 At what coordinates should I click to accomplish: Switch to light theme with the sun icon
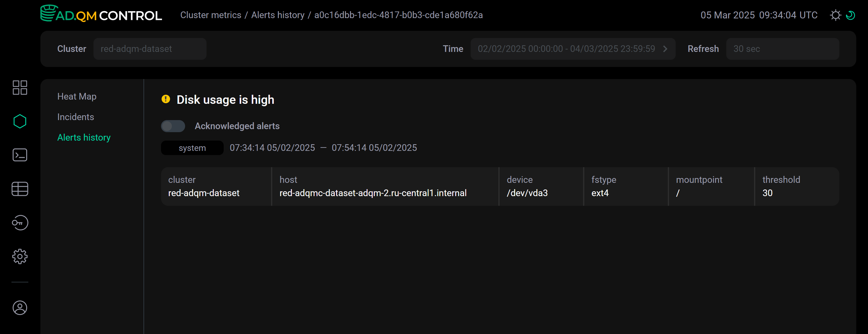point(836,15)
